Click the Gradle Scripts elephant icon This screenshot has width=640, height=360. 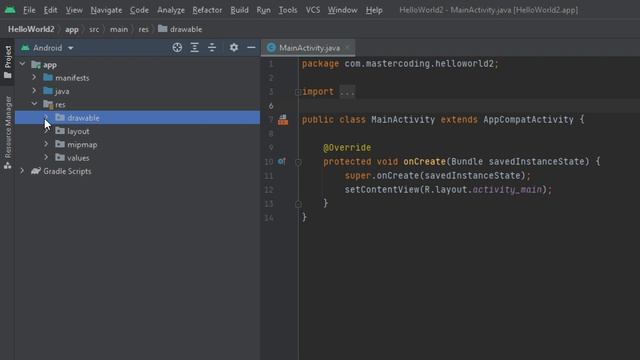point(36,171)
